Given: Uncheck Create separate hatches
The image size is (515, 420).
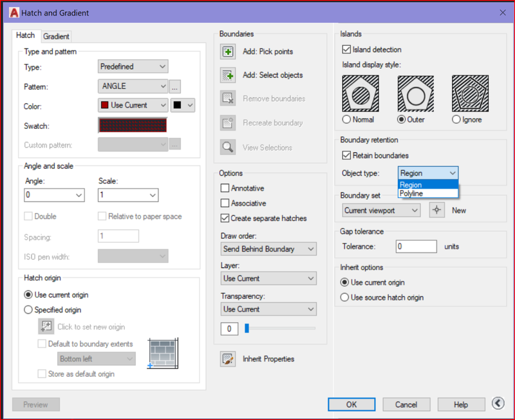Looking at the screenshot, I should pyautogui.click(x=225, y=218).
